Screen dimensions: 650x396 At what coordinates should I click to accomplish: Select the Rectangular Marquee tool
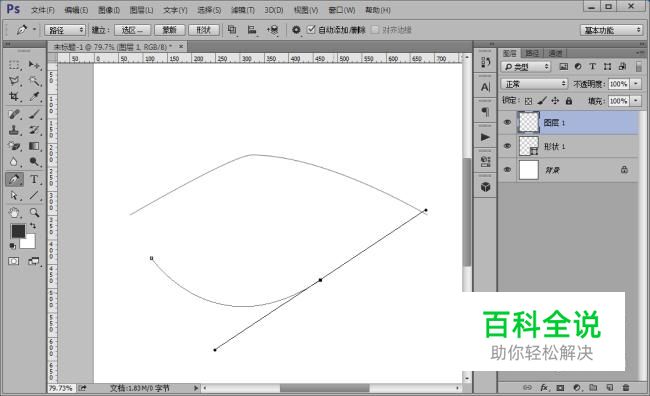coord(14,65)
